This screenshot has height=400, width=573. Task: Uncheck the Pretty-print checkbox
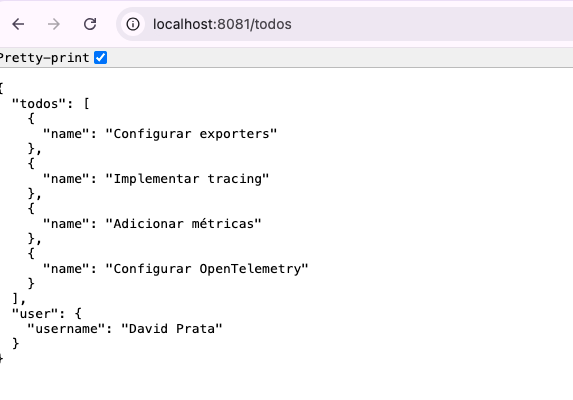coord(100,57)
